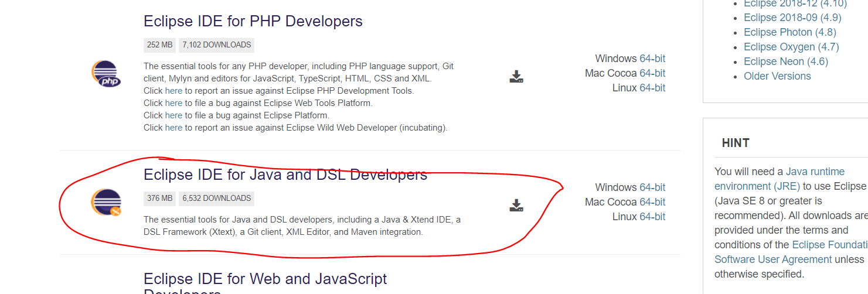Open Older Versions link
Screen dimensions: 868x294
coord(777,76)
